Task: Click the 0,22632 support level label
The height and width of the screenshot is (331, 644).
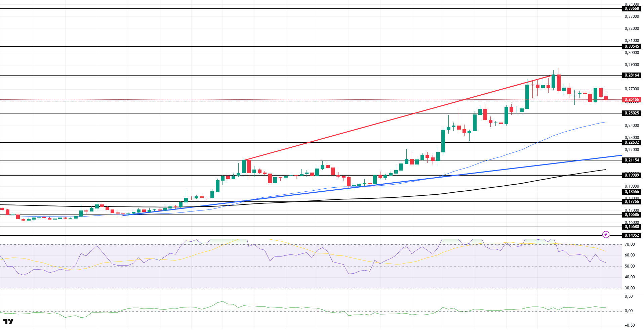Action: (632, 142)
